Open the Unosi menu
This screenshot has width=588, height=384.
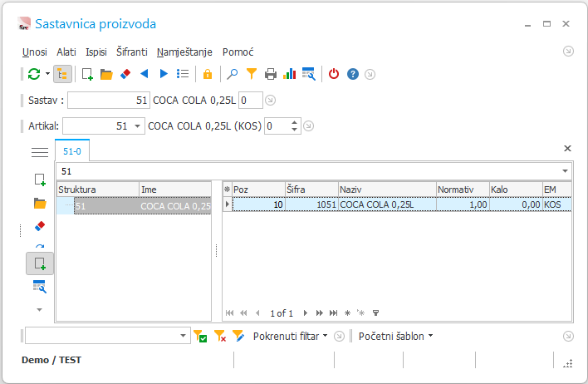point(35,52)
